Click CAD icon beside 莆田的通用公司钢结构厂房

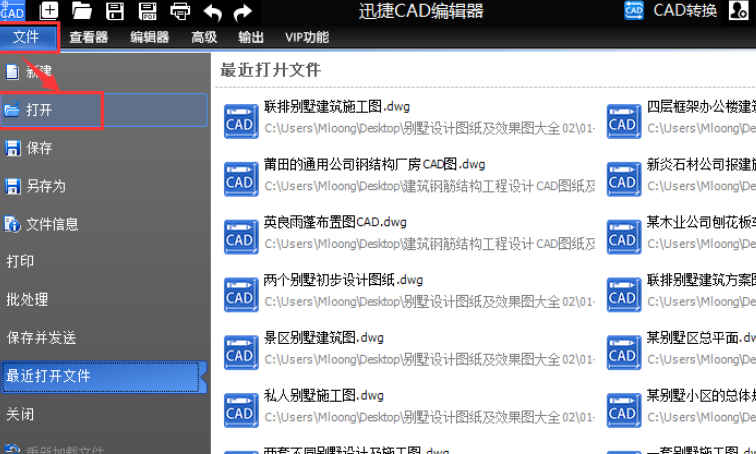pos(241,178)
